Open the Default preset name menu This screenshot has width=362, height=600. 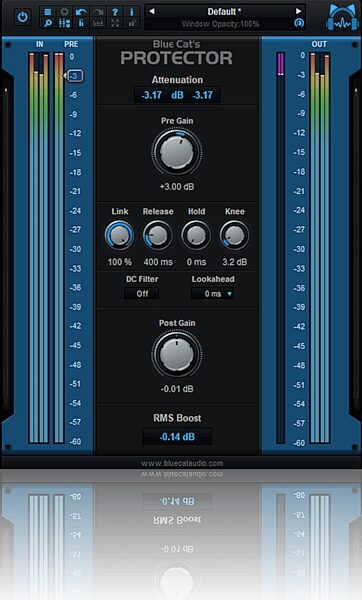[224, 11]
